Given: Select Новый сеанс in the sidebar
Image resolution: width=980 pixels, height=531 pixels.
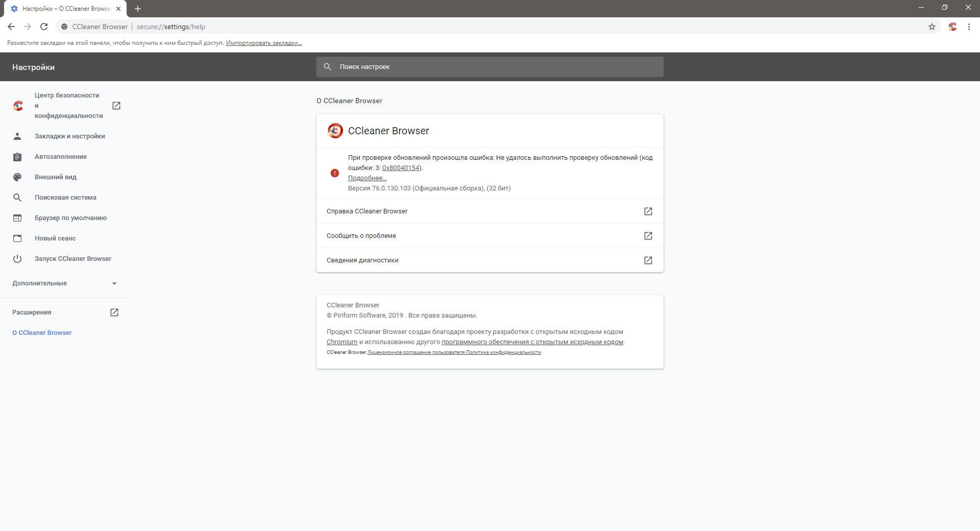Looking at the screenshot, I should [55, 238].
